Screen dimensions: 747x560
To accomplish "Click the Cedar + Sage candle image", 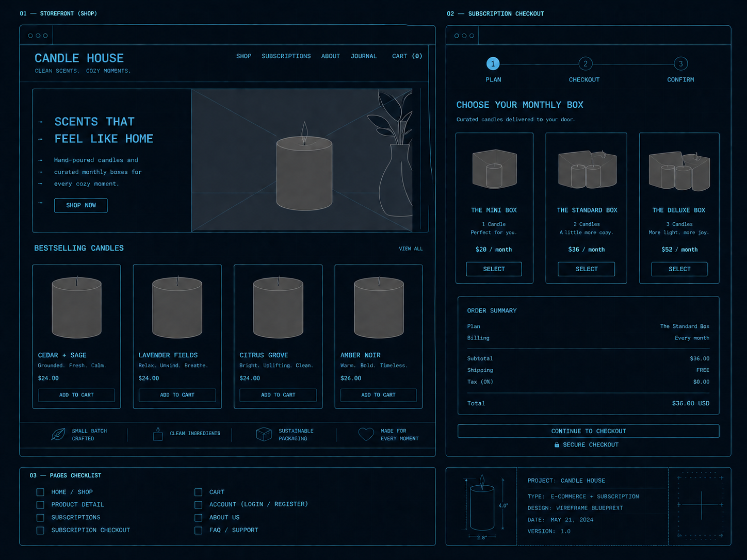I will pyautogui.click(x=76, y=307).
